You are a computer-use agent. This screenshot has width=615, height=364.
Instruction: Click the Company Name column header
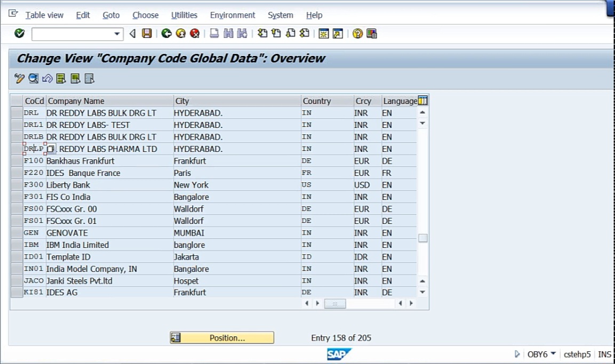point(110,101)
